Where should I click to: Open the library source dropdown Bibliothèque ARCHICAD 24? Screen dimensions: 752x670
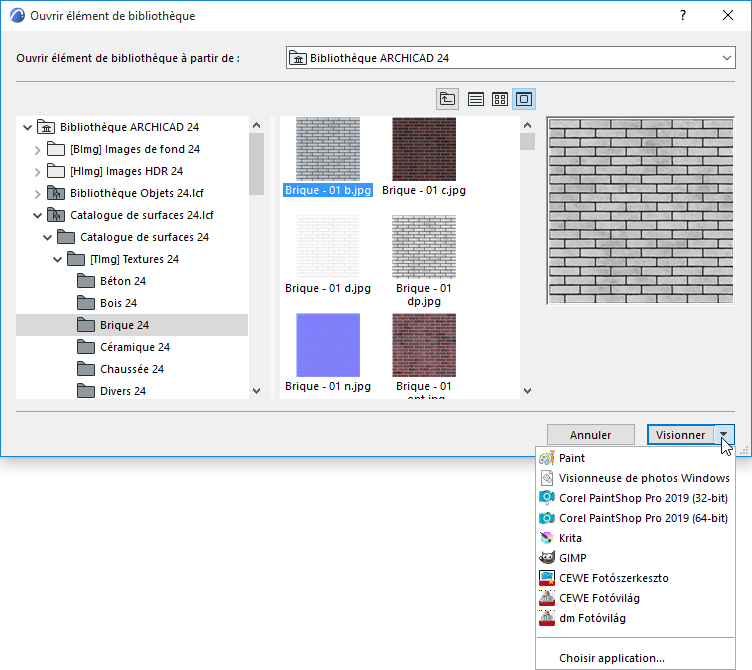point(511,58)
